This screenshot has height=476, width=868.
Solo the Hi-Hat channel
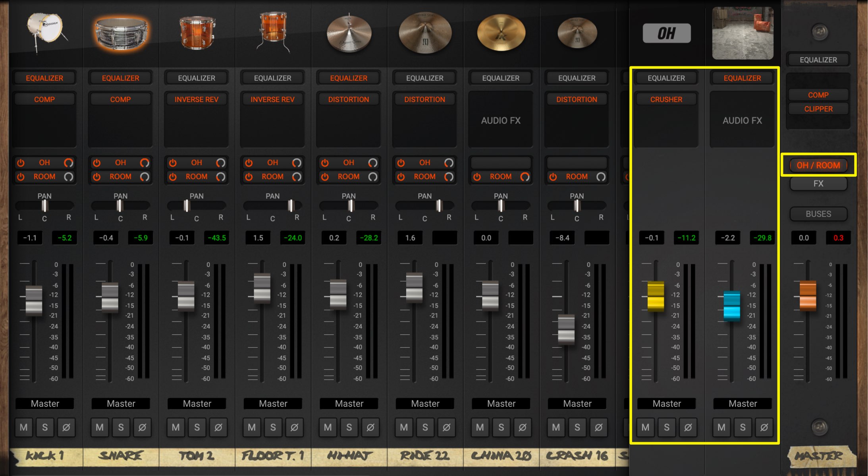(349, 427)
